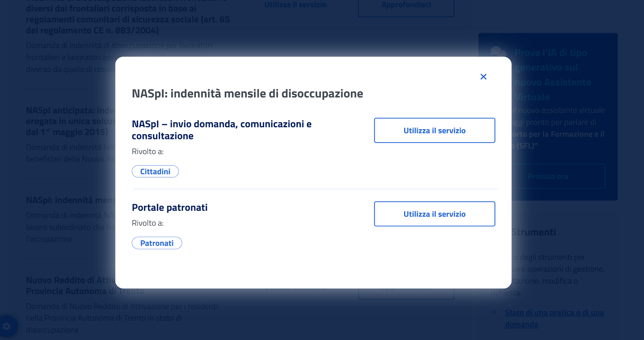Open Stato di una pratica o di una domanda link

pos(554,319)
